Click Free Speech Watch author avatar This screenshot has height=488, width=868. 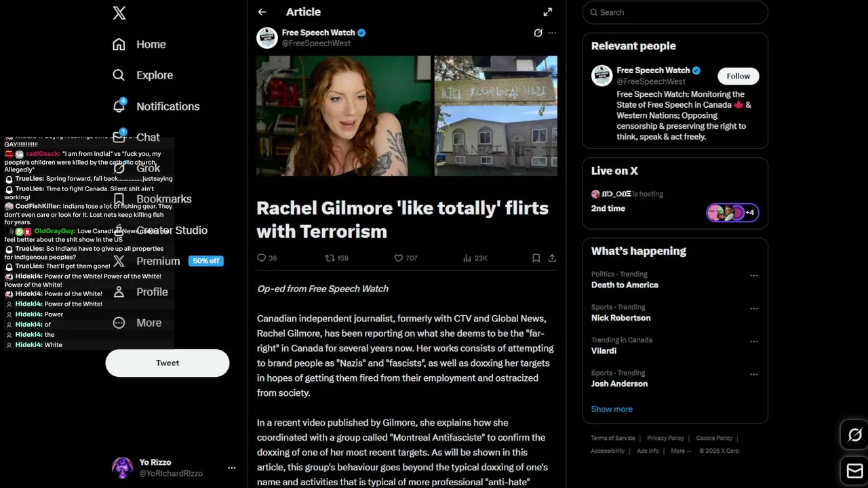(x=267, y=38)
